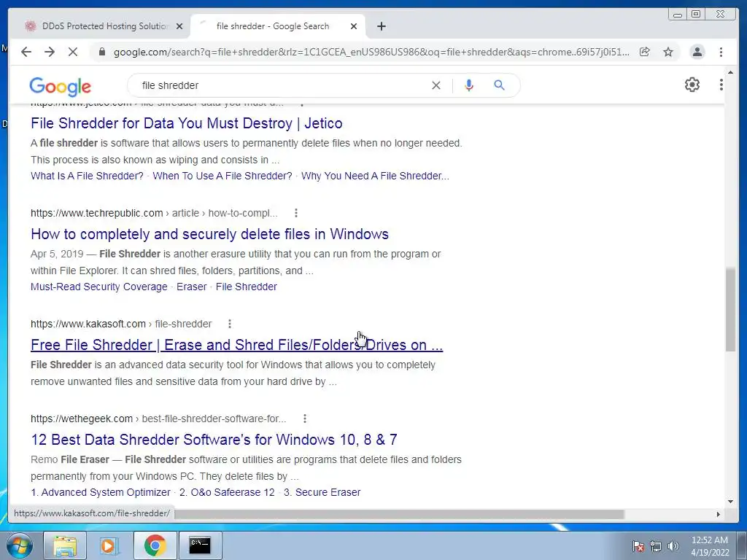Launch Windows Media Player from the taskbar

(x=109, y=545)
